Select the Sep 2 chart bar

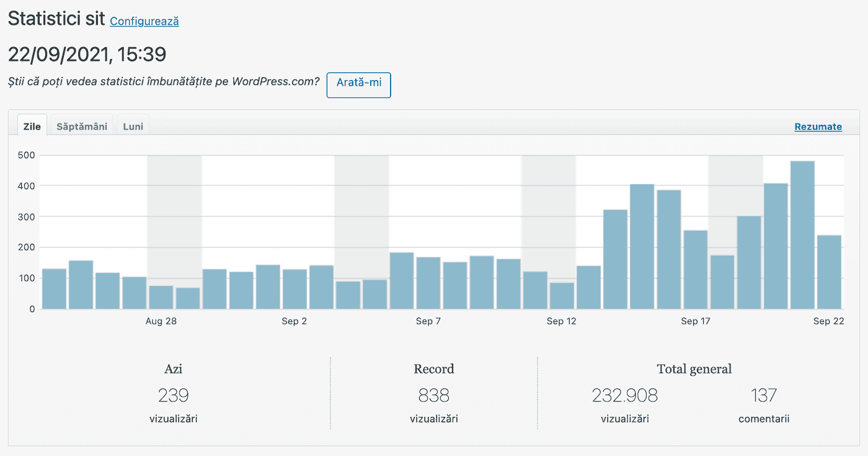pos(294,289)
